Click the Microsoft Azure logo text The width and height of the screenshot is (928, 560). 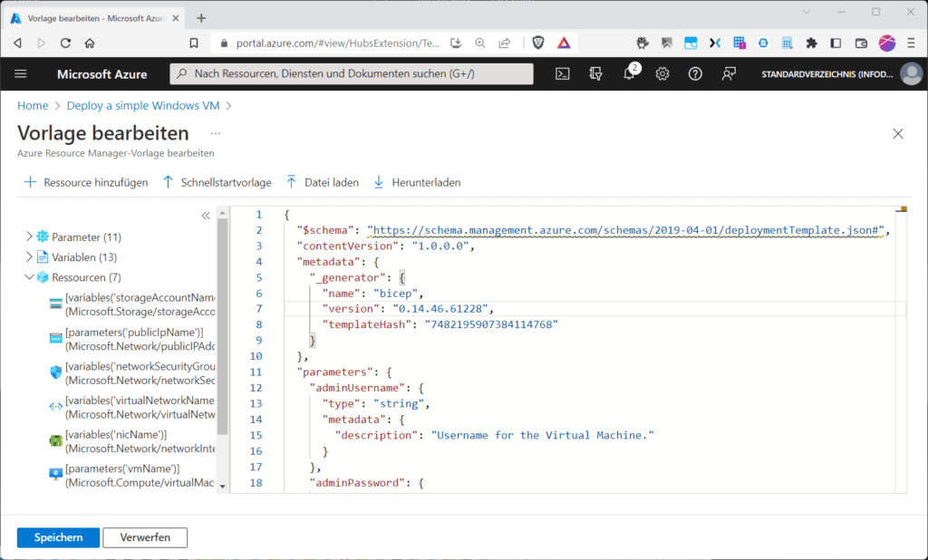point(101,74)
